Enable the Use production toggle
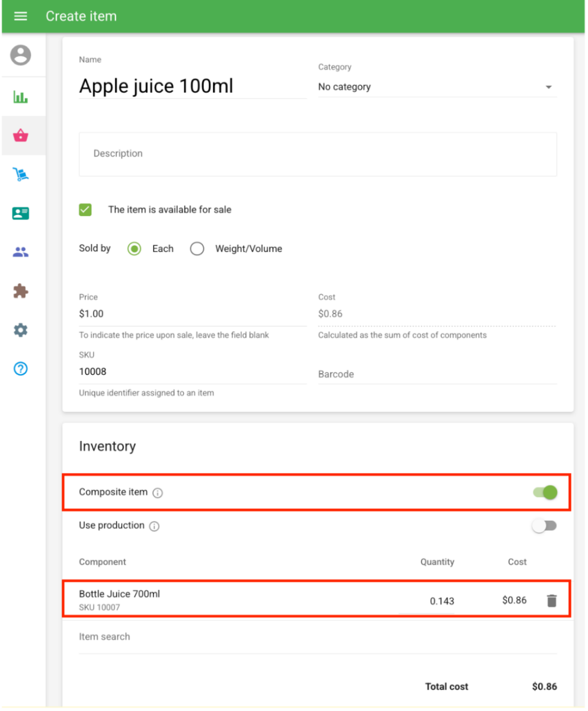This screenshot has width=588, height=711. pyautogui.click(x=544, y=526)
